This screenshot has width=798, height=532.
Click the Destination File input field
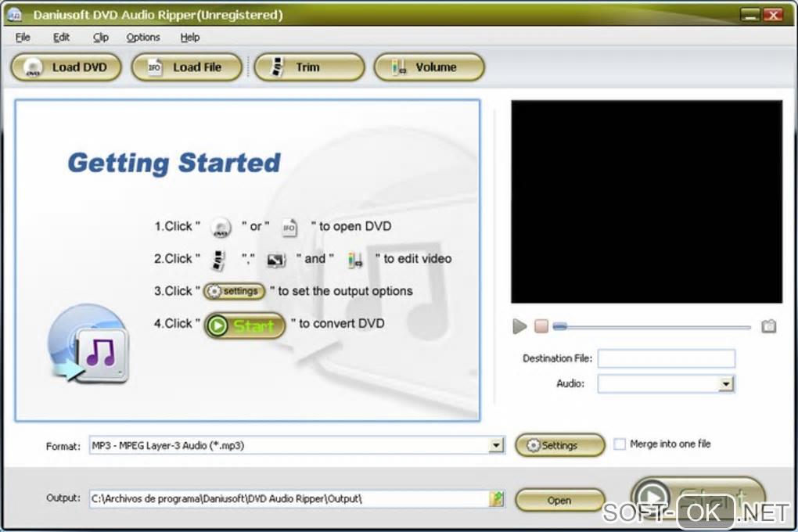[x=667, y=358]
